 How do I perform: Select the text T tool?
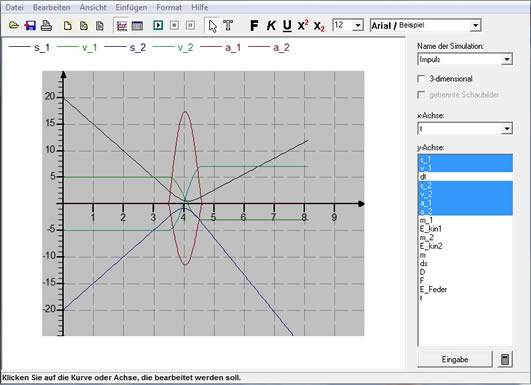228,25
